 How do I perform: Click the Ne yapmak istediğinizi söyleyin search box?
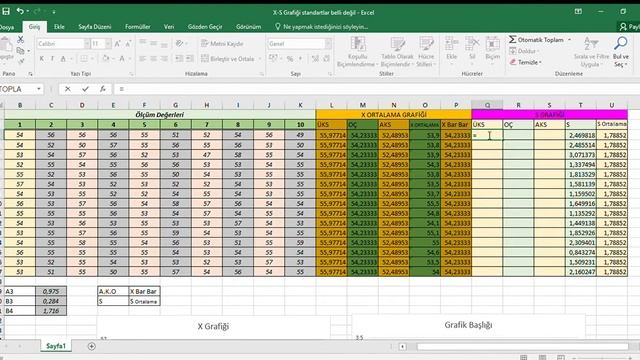pyautogui.click(x=321, y=27)
